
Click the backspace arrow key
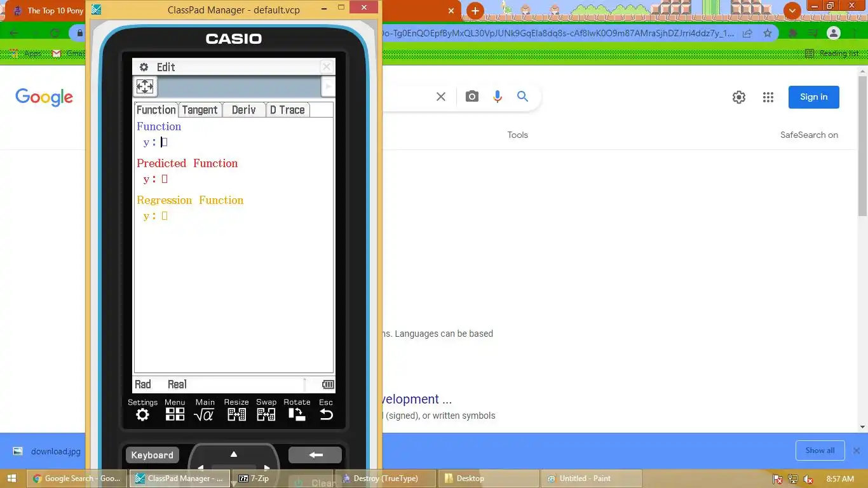315,455
